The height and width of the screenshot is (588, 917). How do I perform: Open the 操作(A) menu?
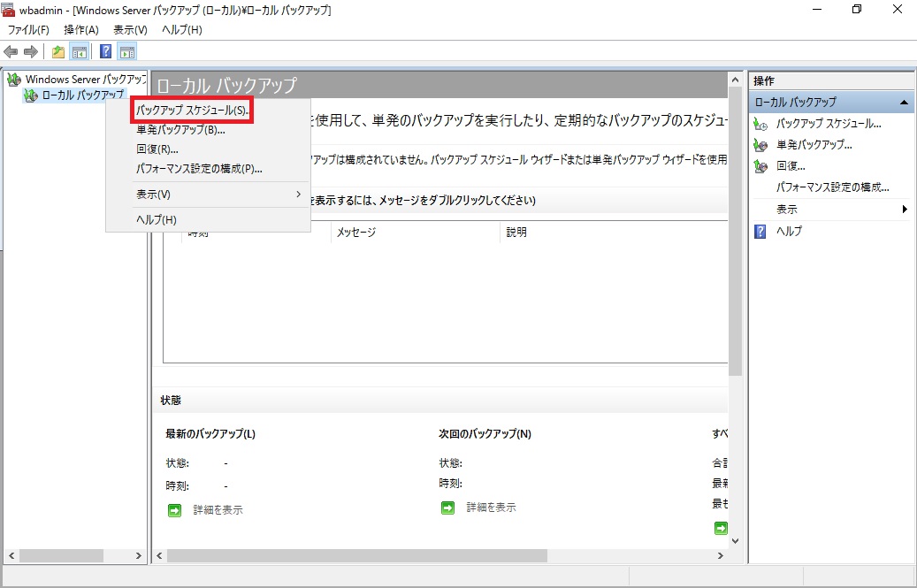click(x=81, y=30)
